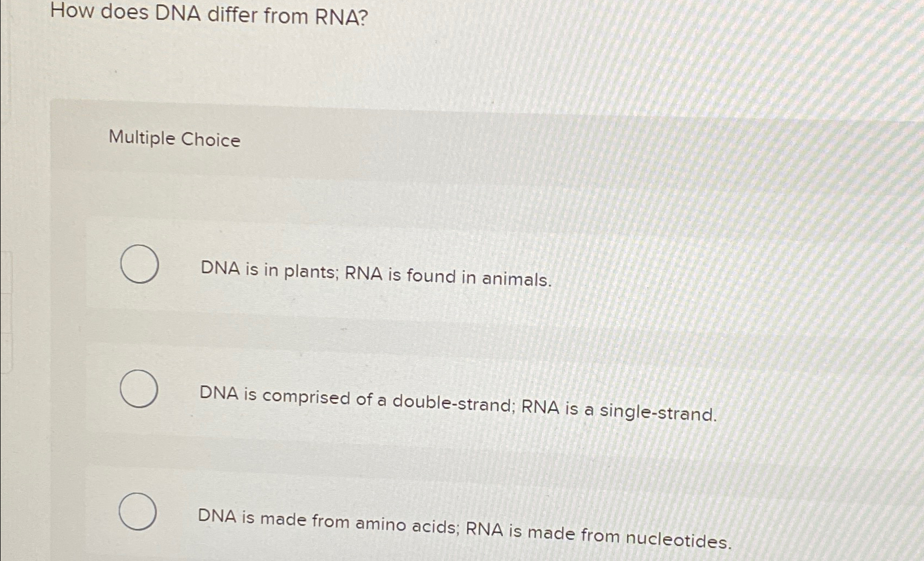Image resolution: width=924 pixels, height=561 pixels.
Task: Select the radio button for the first answer
Action: (138, 264)
